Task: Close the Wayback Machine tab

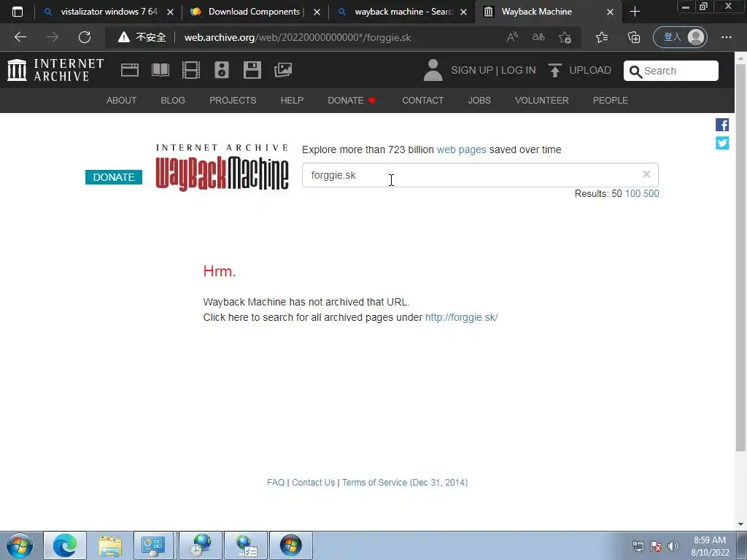Action: [x=610, y=12]
